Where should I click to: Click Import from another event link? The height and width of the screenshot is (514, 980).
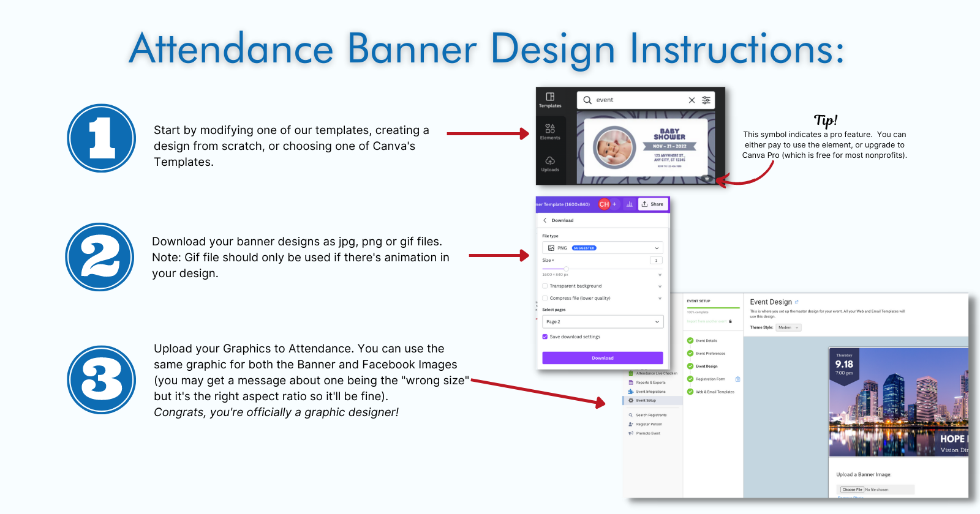click(x=707, y=321)
